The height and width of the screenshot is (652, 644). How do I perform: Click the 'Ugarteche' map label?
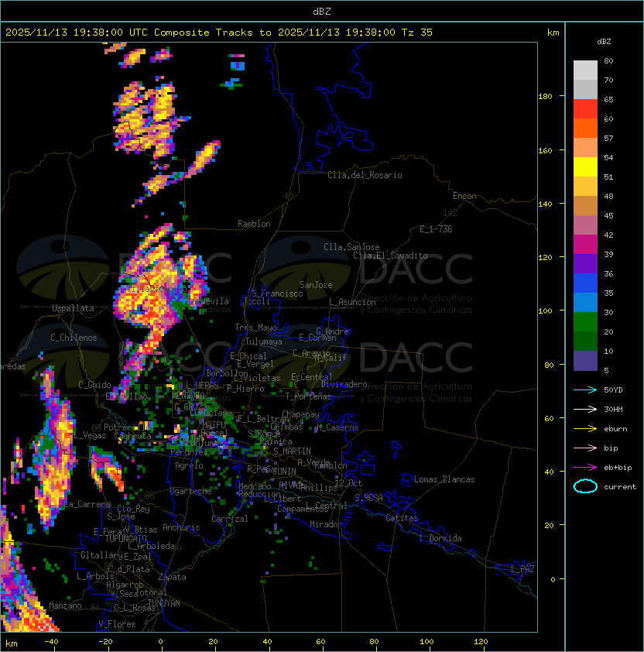191,491
